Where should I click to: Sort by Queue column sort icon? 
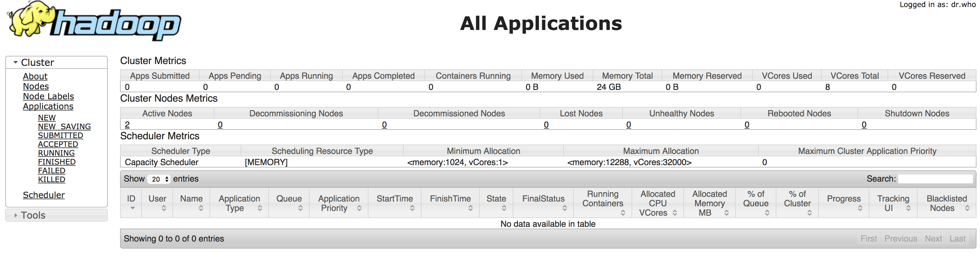[300, 208]
